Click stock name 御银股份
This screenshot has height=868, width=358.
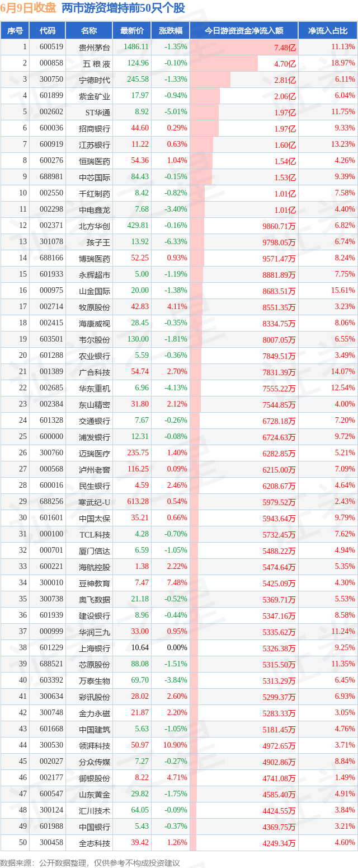(95, 778)
